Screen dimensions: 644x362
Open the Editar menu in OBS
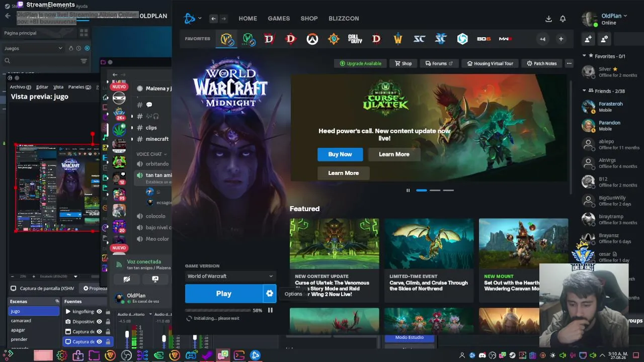tap(42, 87)
